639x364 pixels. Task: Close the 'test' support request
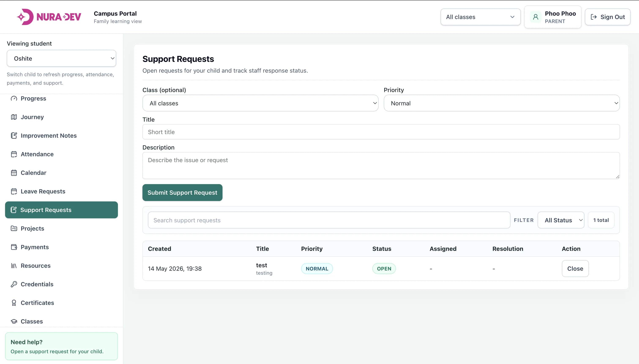pos(575,269)
